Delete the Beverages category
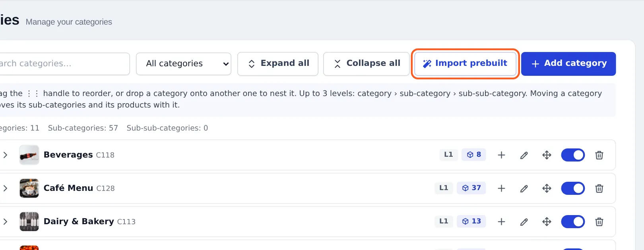Image resolution: width=644 pixels, height=250 pixels. [599, 155]
